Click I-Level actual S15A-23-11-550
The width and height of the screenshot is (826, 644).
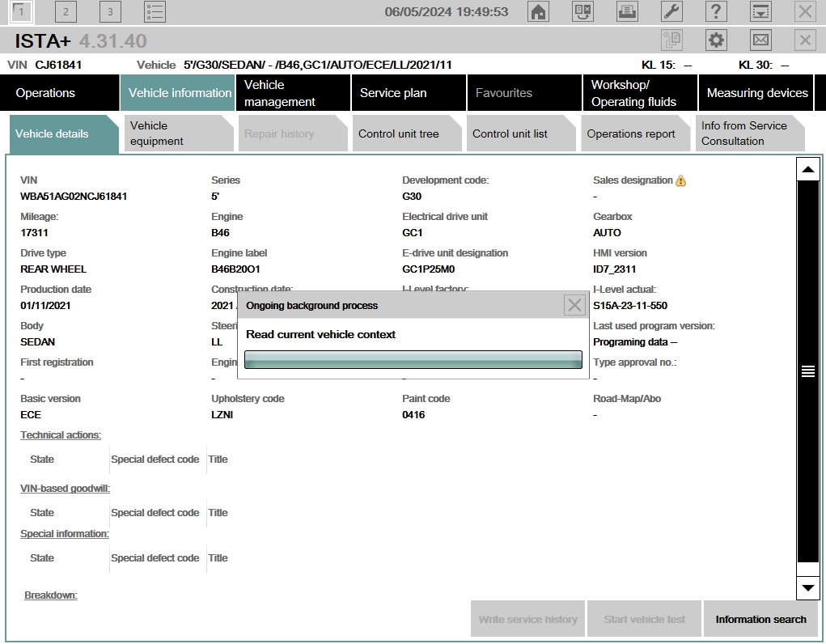tap(630, 306)
